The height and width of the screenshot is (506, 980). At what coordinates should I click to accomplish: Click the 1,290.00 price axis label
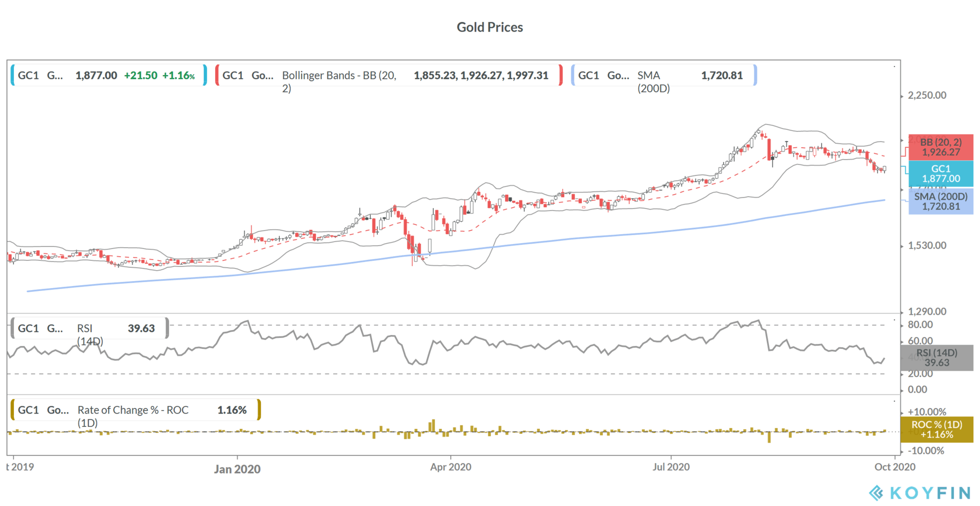pyautogui.click(x=927, y=312)
